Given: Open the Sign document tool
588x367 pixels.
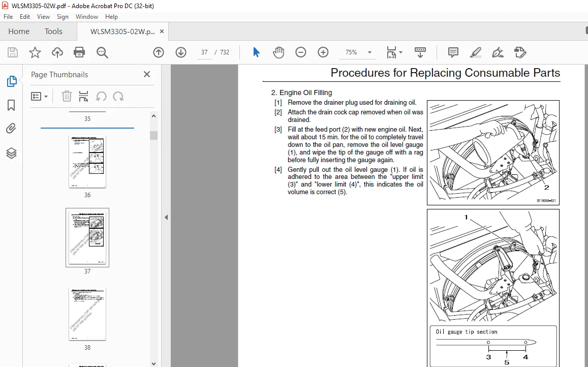Looking at the screenshot, I should pyautogui.click(x=498, y=52).
